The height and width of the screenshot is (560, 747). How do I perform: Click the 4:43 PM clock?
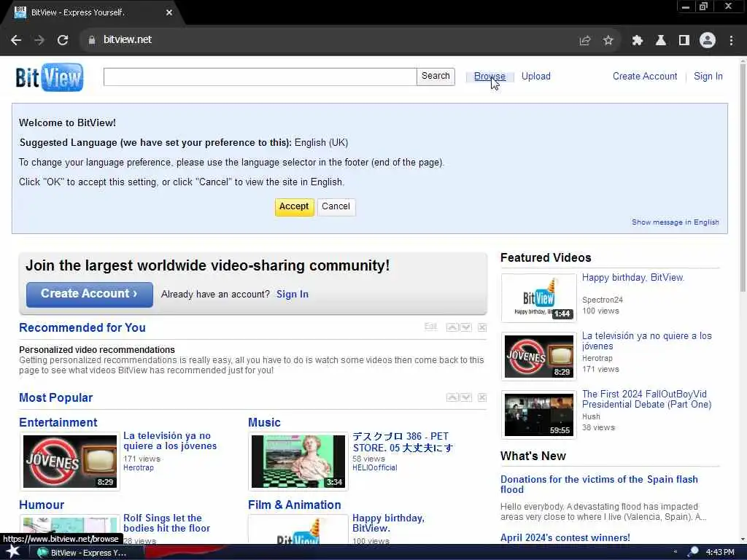click(x=719, y=552)
